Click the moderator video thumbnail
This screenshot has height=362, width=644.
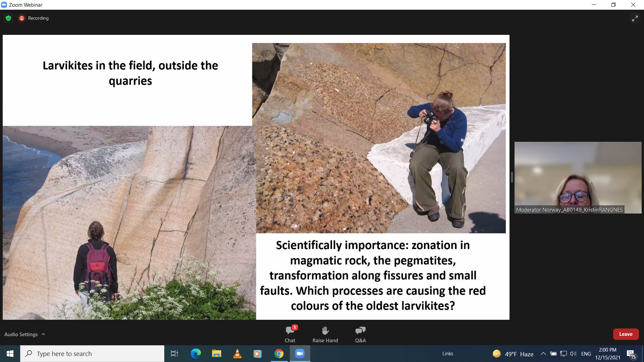578,177
